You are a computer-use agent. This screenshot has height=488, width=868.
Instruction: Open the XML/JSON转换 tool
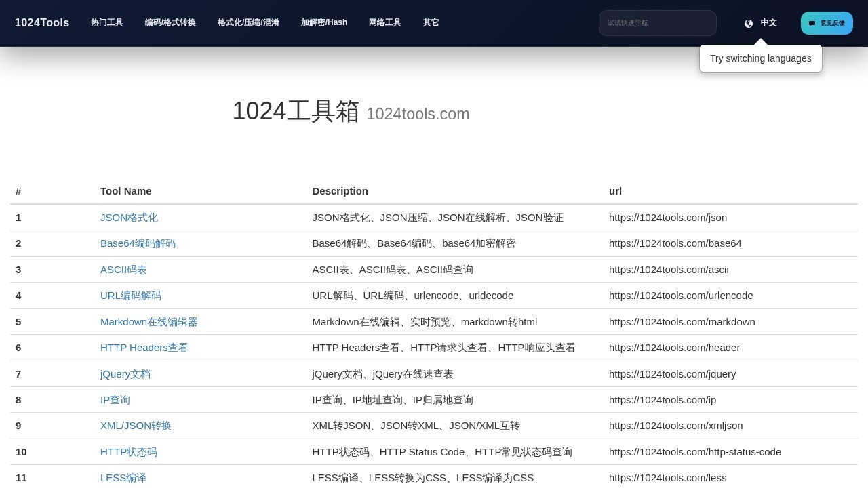(136, 426)
